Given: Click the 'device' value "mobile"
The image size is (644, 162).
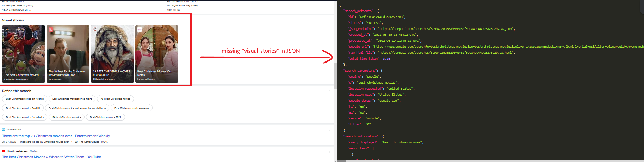Looking at the screenshot, I should pos(373,118).
